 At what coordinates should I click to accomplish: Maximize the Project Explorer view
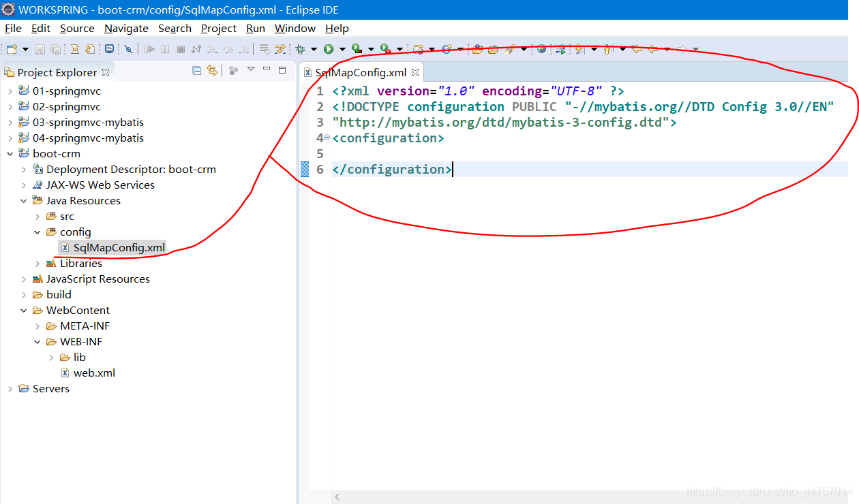coord(282,69)
